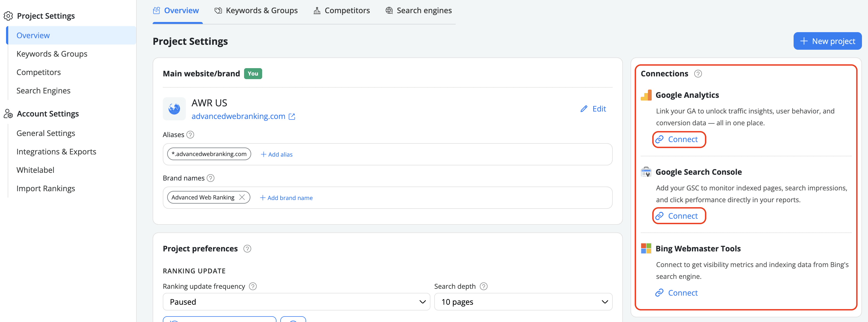Click the Project Settings sidebar heading
Image resolution: width=868 pixels, height=322 pixels.
click(46, 16)
